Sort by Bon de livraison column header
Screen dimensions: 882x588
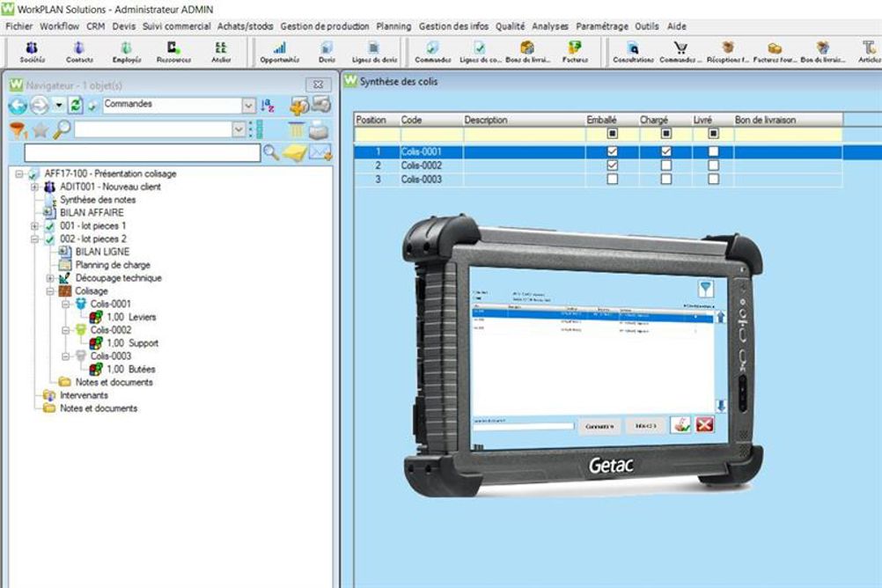pyautogui.click(x=788, y=120)
